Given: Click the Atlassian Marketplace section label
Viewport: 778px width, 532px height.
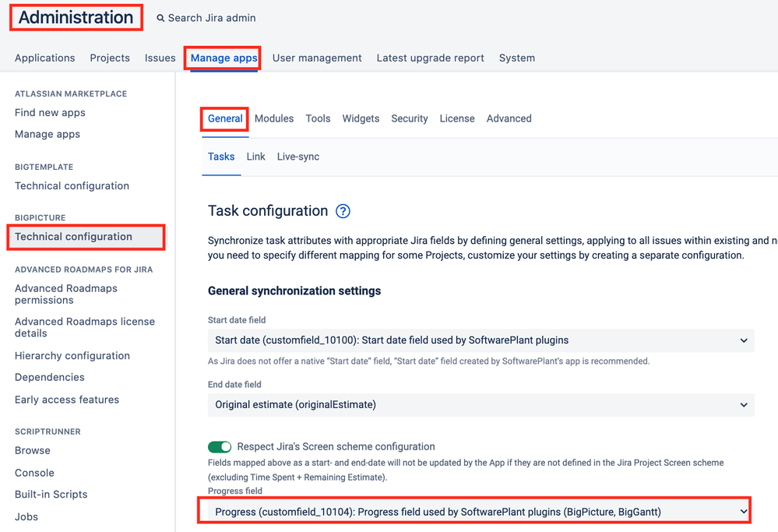Looking at the screenshot, I should pos(71,93).
